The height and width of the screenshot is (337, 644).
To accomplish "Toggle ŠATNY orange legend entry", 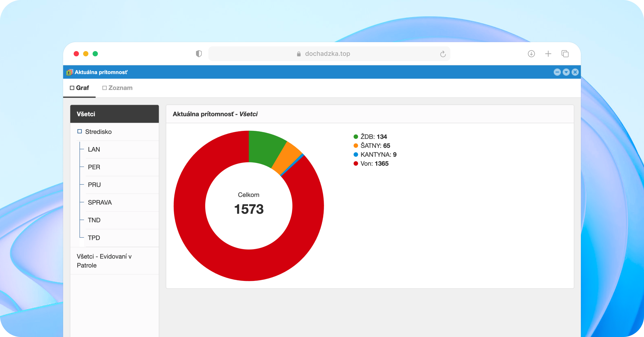I will (x=372, y=146).
